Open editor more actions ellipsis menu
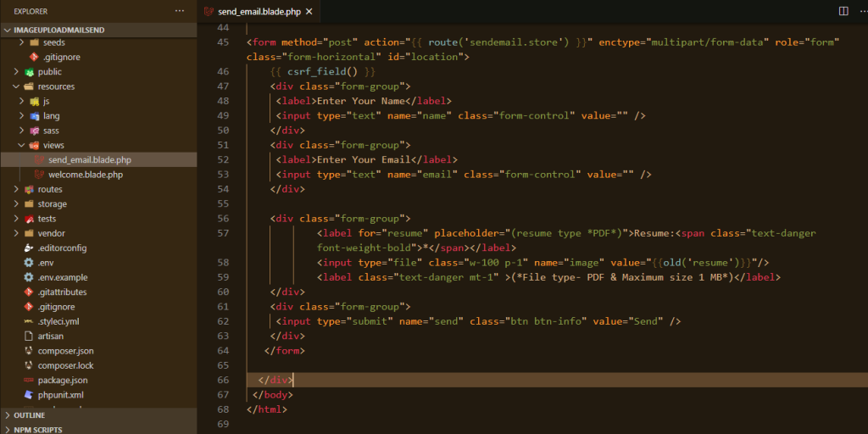 point(859,11)
